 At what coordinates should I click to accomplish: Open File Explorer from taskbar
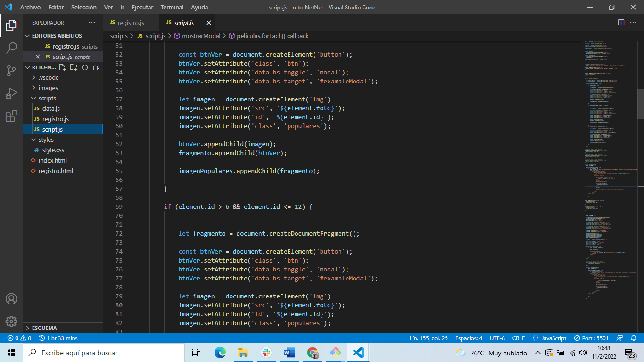[243, 353]
